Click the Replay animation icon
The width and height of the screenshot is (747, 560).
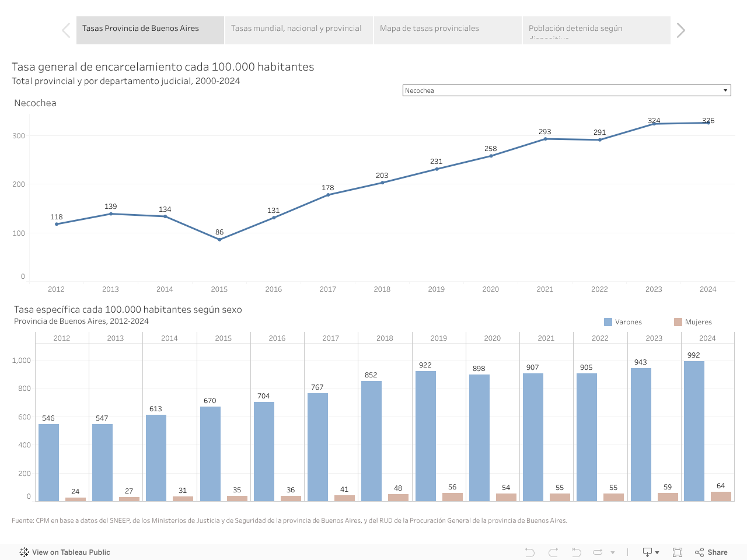598,552
